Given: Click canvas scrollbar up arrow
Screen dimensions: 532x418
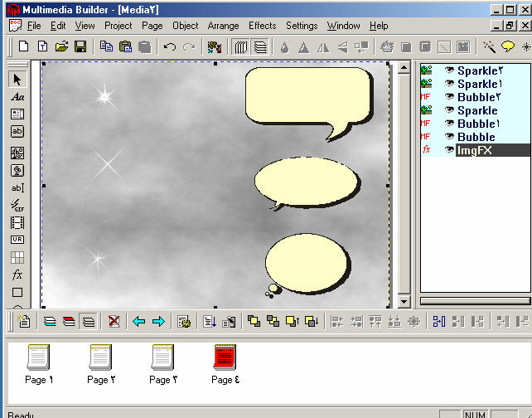Looking at the screenshot, I should tap(404, 67).
